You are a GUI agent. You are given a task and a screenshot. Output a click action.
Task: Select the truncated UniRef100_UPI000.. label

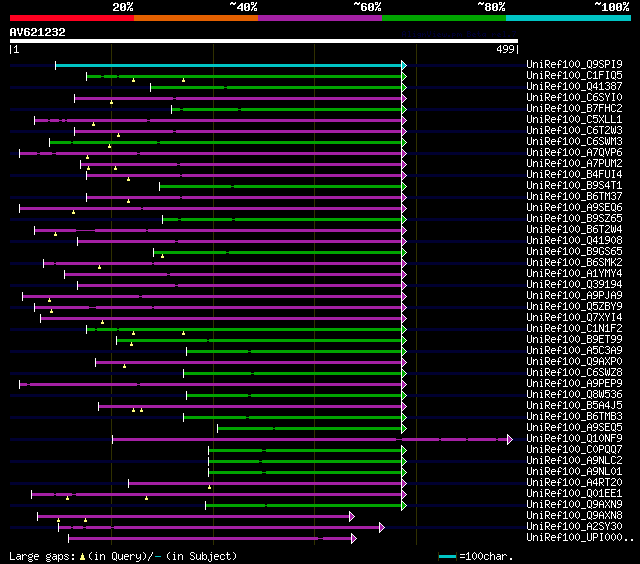pyautogui.click(x=580, y=538)
